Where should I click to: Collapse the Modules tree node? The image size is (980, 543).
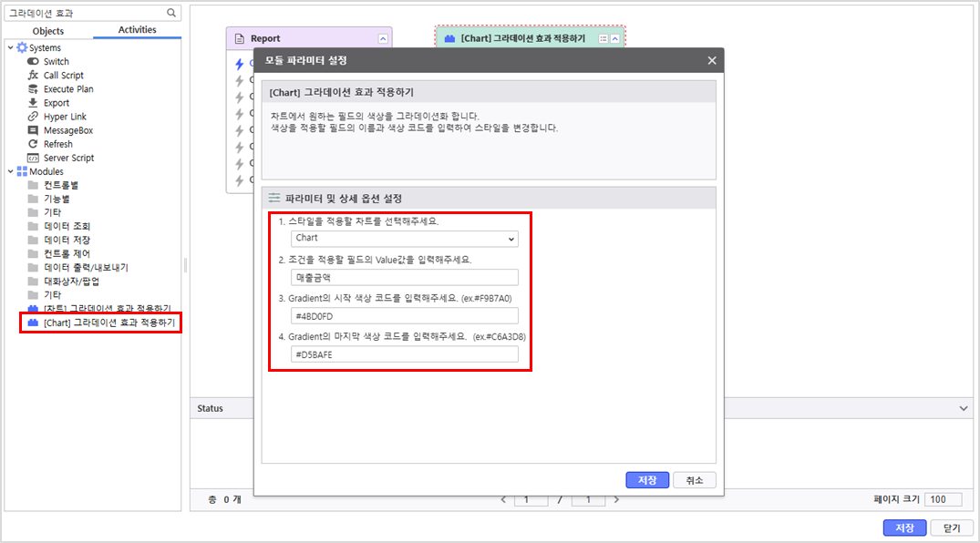pos(11,171)
